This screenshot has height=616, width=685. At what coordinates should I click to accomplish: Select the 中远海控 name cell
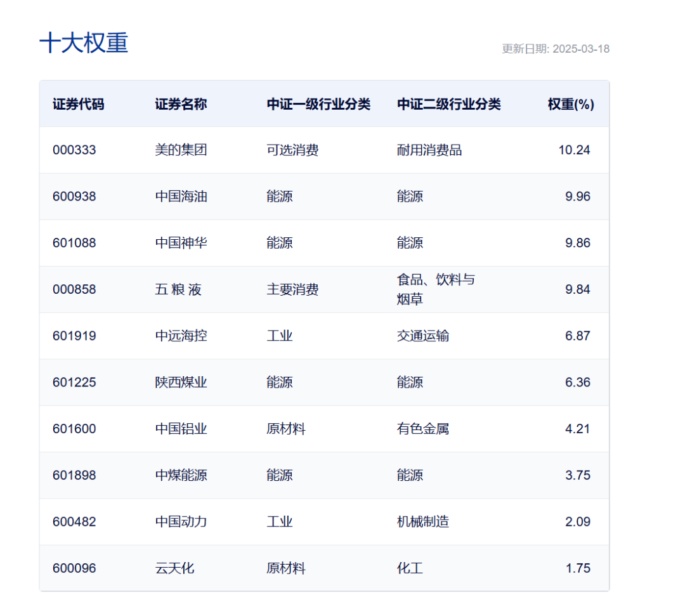click(181, 336)
